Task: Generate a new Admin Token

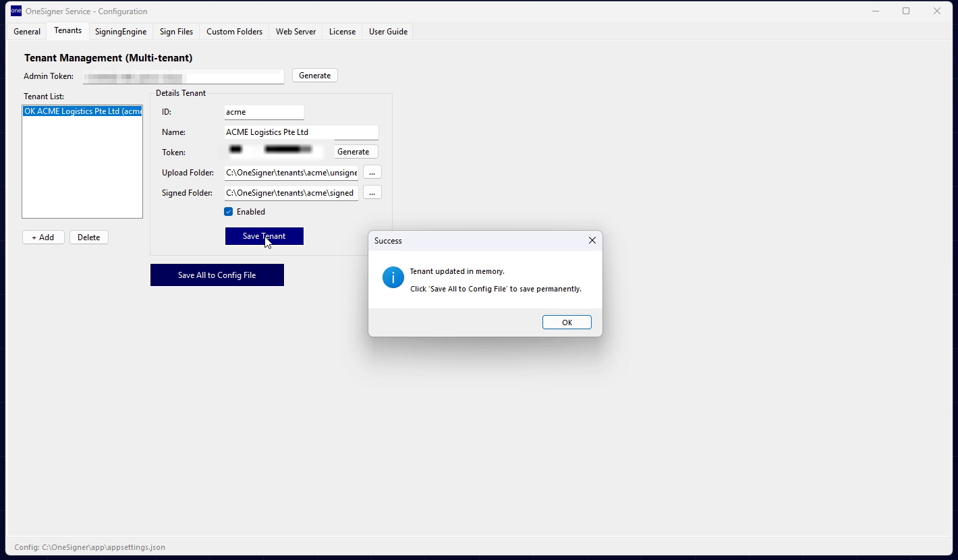Action: [x=315, y=76]
